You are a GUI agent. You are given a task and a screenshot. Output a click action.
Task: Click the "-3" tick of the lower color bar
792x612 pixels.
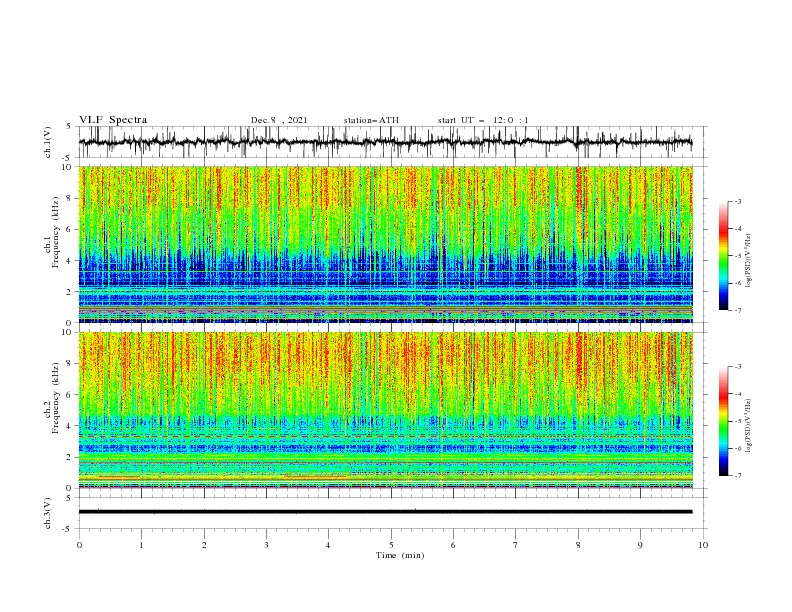point(737,367)
